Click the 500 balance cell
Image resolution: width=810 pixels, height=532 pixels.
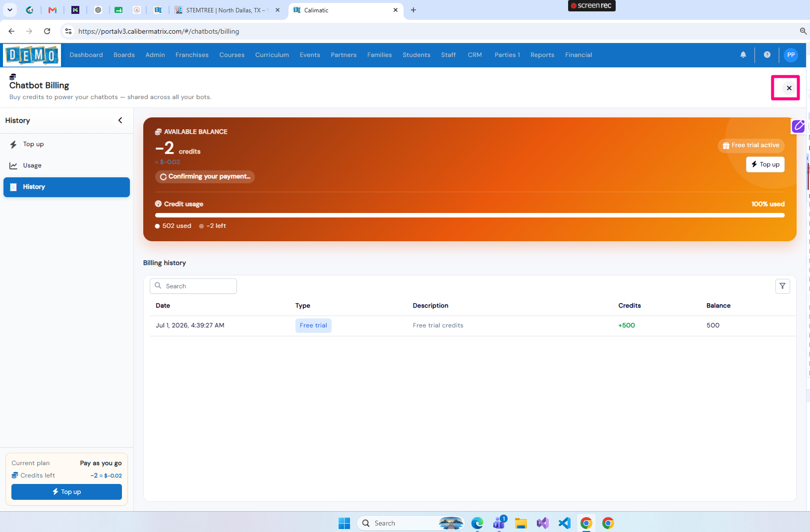click(713, 325)
